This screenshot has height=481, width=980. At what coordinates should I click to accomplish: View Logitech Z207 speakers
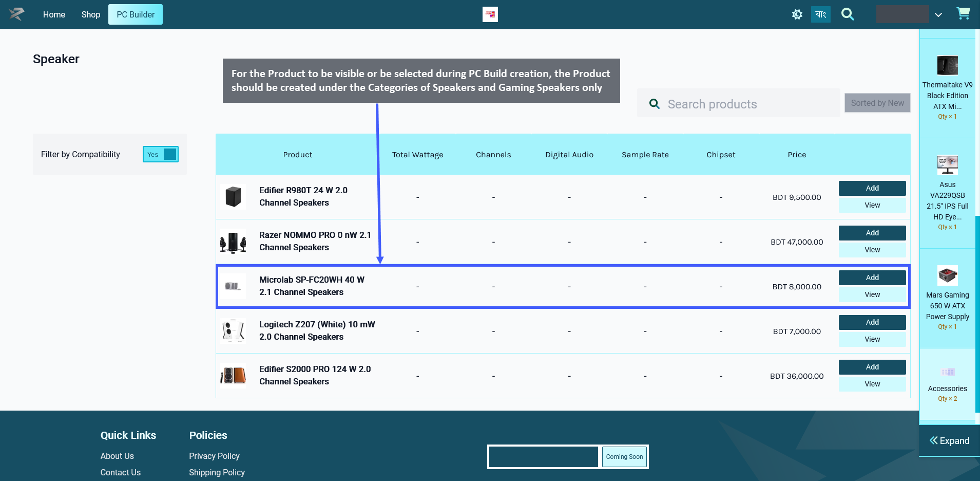872,339
